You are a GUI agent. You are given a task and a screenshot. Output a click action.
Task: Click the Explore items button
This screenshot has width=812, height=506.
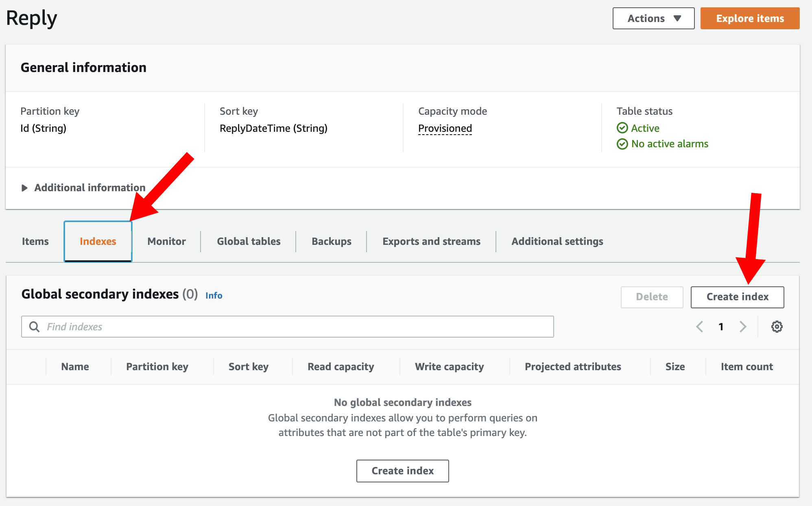click(x=750, y=18)
